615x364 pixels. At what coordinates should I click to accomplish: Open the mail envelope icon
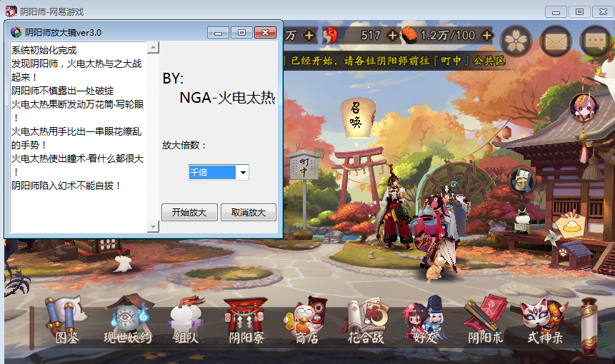(x=556, y=41)
